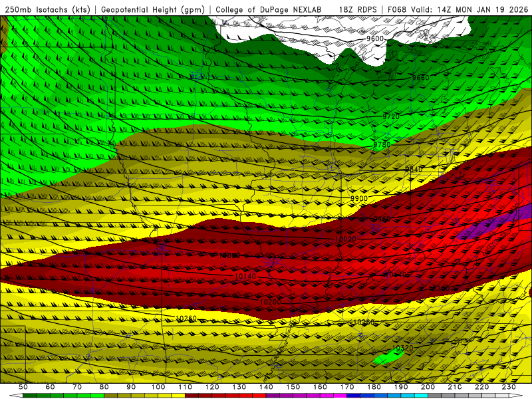532x399 pixels.
Task: Click the 9900 height contour label
Action: point(359,198)
